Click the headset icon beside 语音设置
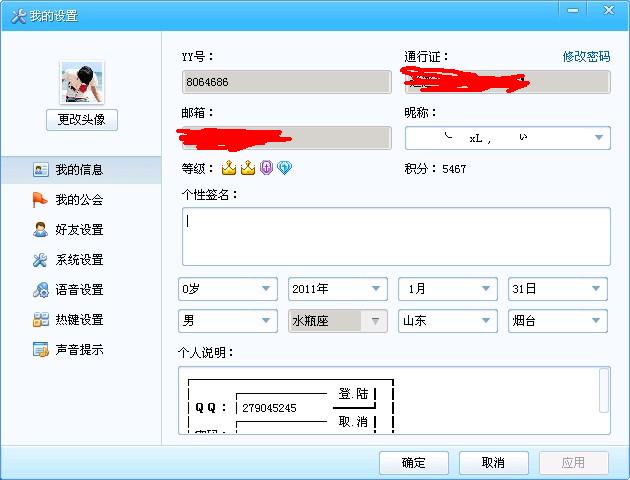 [41, 290]
